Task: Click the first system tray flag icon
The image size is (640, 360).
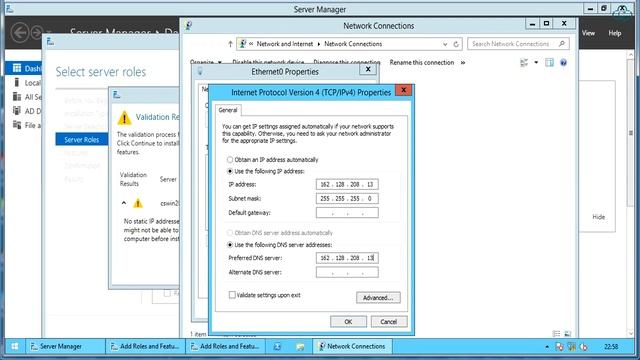Action: click(x=559, y=347)
